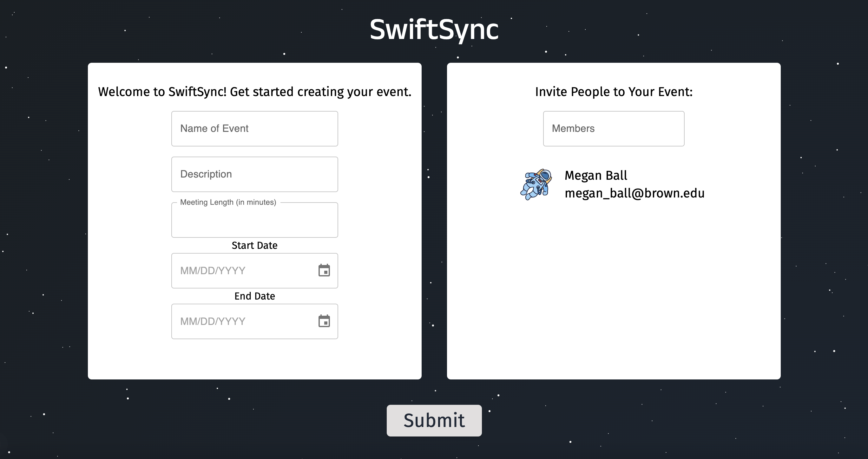Click the Start Date label

254,245
